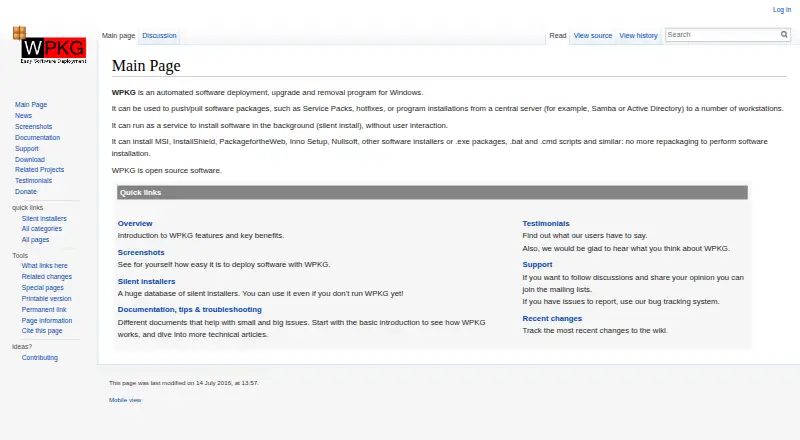This screenshot has width=800, height=440.
Task: Focus the Search input field
Action: click(x=722, y=35)
